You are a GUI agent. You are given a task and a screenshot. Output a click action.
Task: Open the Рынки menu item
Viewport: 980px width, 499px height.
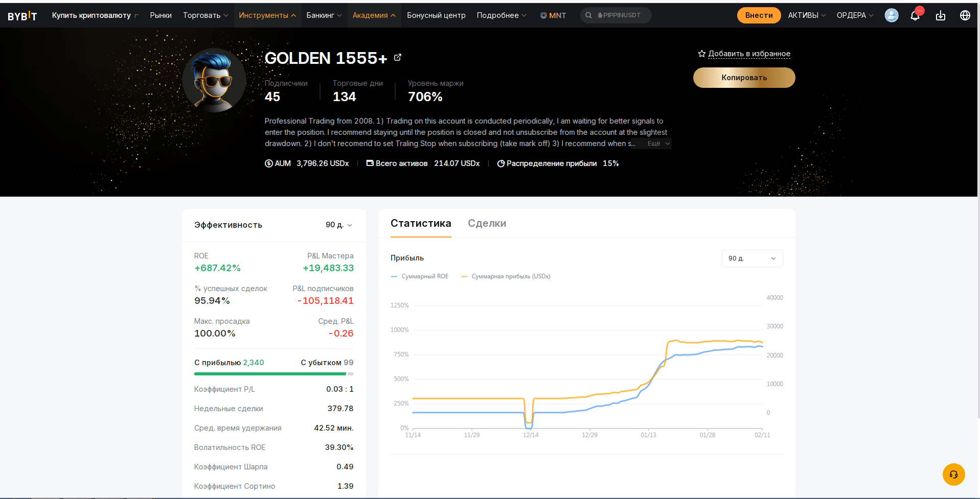(x=161, y=15)
